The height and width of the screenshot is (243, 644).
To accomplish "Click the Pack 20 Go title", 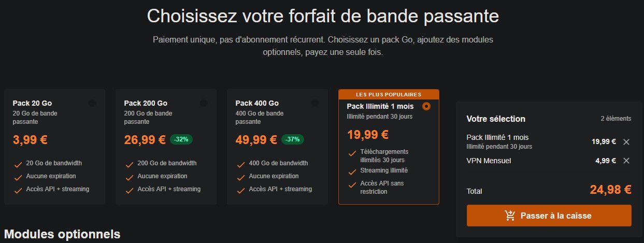I will click(32, 103).
